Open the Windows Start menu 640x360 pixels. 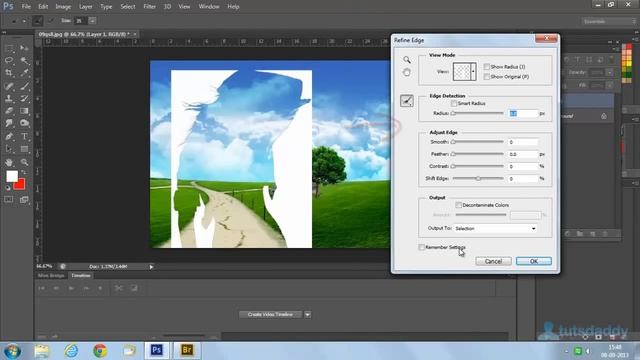pos(12,351)
